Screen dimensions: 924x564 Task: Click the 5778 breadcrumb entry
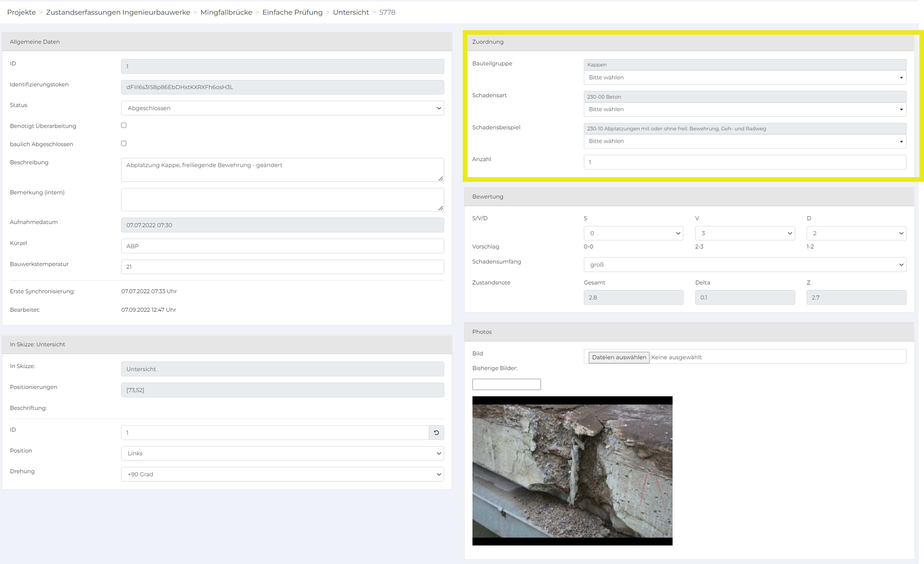(x=387, y=12)
